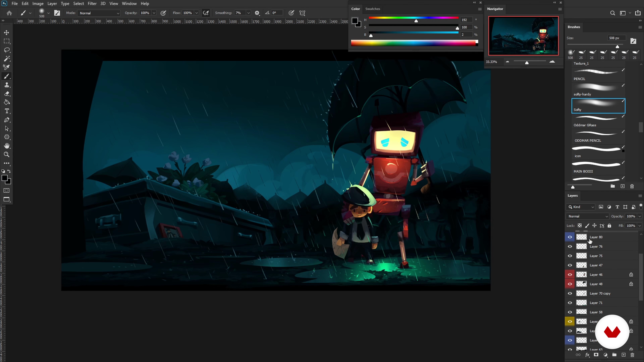Swap foreground and background colors
This screenshot has height=362, width=644.
(9, 171)
